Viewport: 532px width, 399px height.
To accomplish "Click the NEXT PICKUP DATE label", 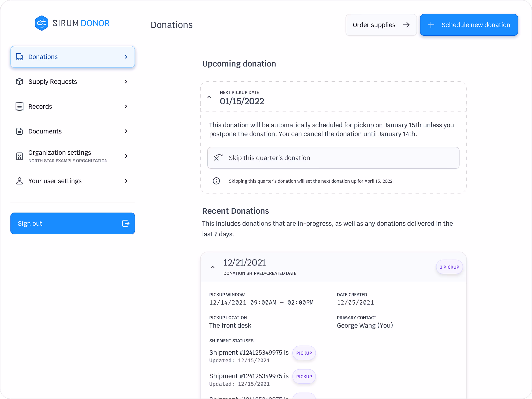I will (x=239, y=93).
